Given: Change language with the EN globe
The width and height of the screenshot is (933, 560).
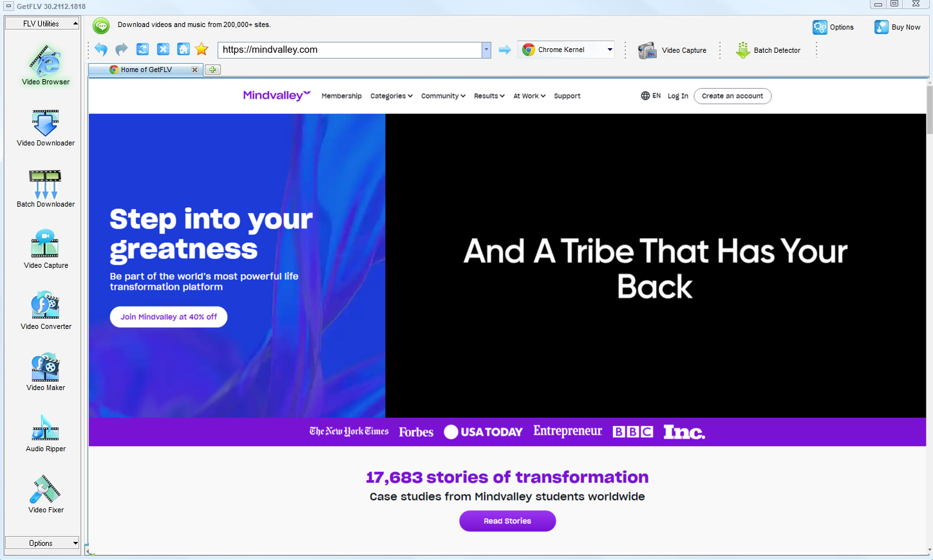Looking at the screenshot, I should coord(650,96).
